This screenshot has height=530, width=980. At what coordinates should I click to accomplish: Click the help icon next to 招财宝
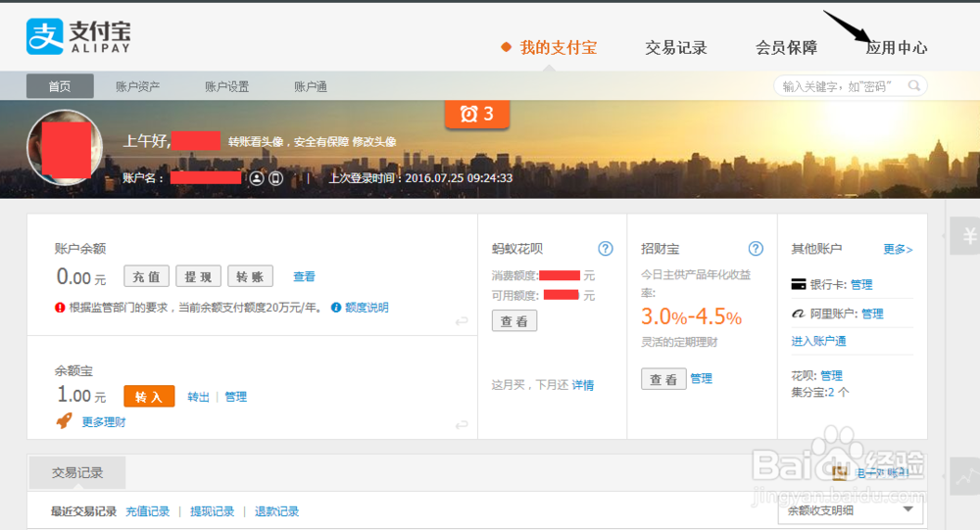[756, 249]
